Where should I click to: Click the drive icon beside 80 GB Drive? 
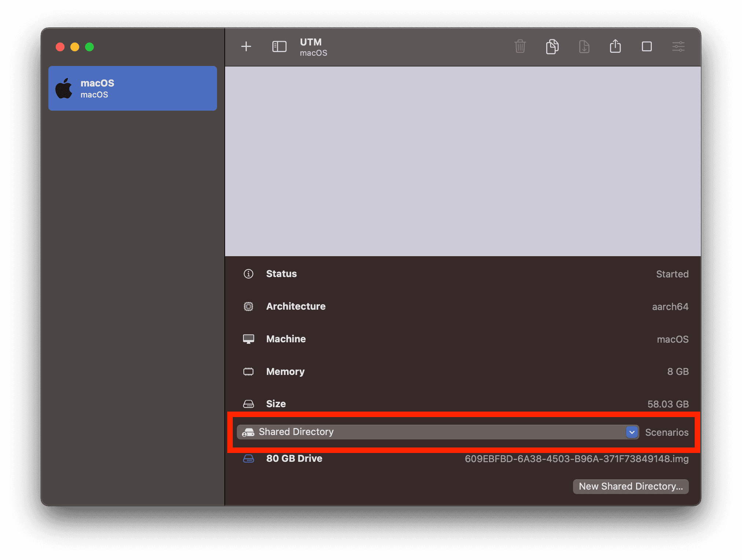point(249,458)
